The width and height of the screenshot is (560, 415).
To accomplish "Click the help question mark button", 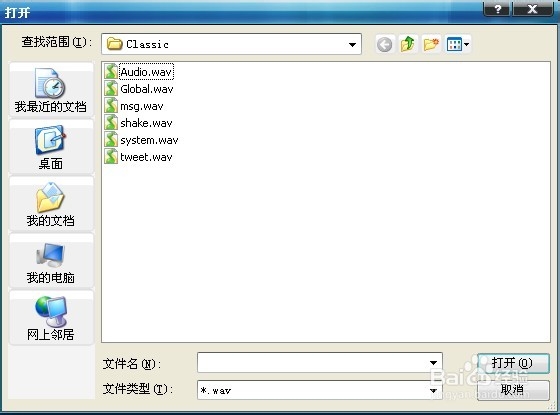I will tap(497, 9).
